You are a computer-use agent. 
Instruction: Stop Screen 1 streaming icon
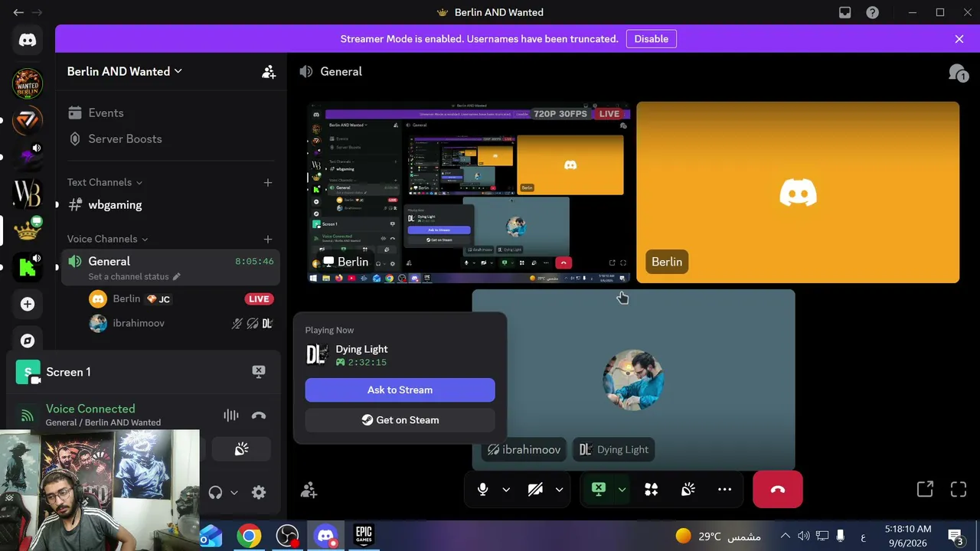[259, 372]
